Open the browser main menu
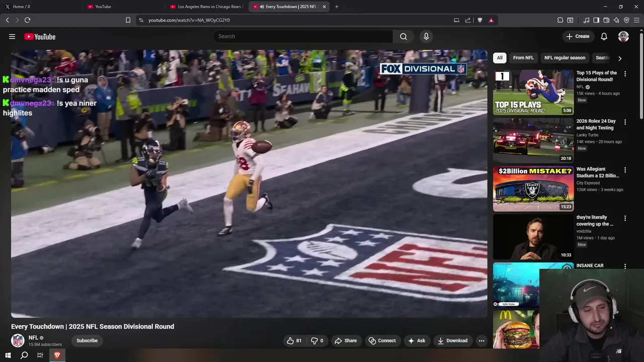The image size is (644, 362). click(x=636, y=20)
